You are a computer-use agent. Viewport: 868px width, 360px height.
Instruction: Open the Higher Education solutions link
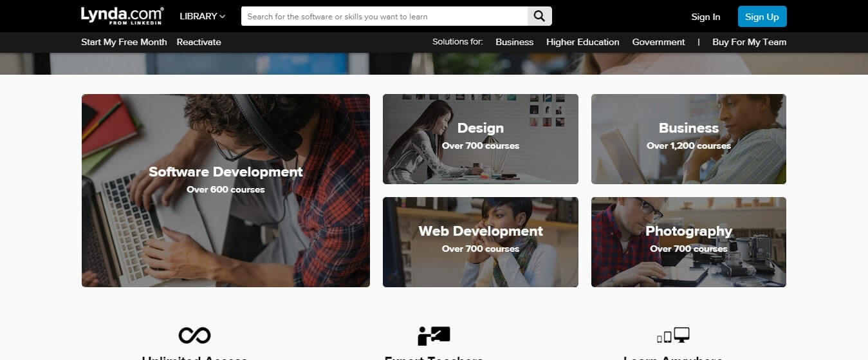583,42
